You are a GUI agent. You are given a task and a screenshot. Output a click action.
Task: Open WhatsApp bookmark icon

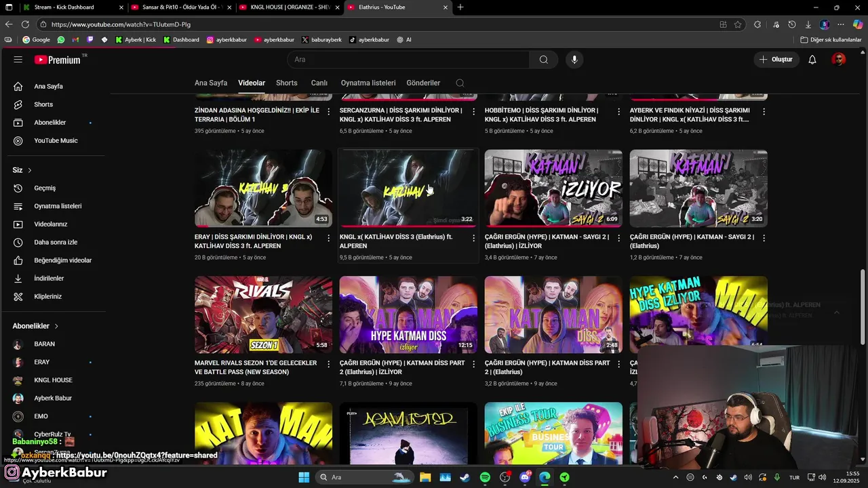pos(61,40)
